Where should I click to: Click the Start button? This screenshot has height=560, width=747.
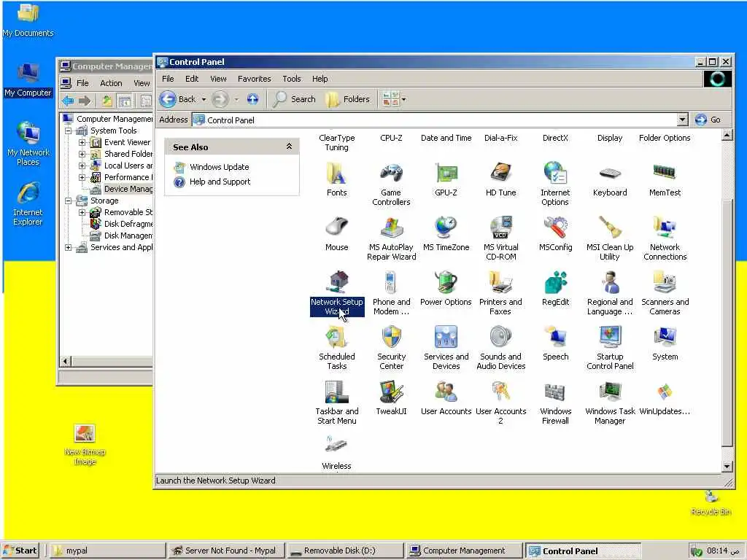click(20, 551)
